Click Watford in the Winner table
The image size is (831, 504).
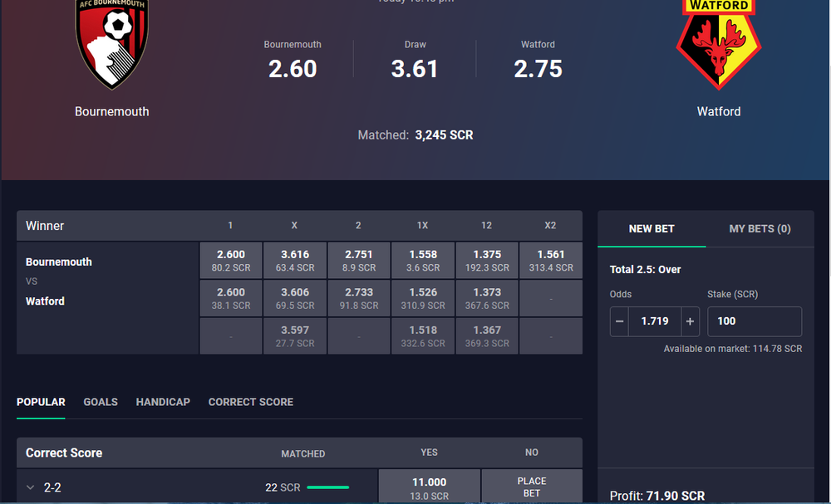tap(45, 301)
